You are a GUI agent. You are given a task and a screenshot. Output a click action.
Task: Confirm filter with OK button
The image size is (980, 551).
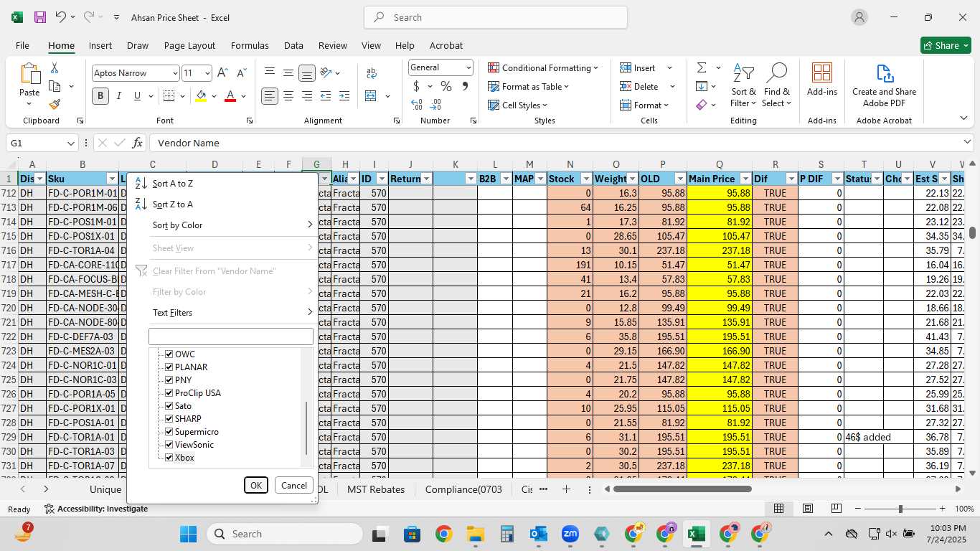pyautogui.click(x=256, y=486)
